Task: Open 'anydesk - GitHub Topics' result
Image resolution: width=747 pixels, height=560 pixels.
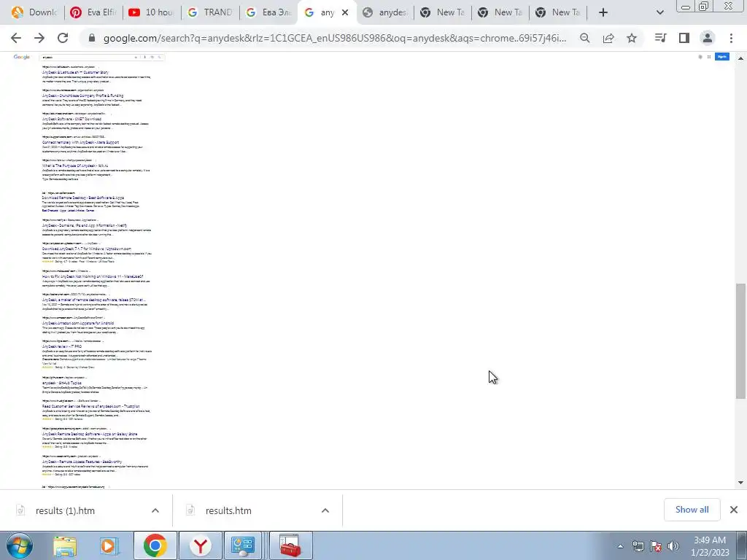Action: pos(62,383)
